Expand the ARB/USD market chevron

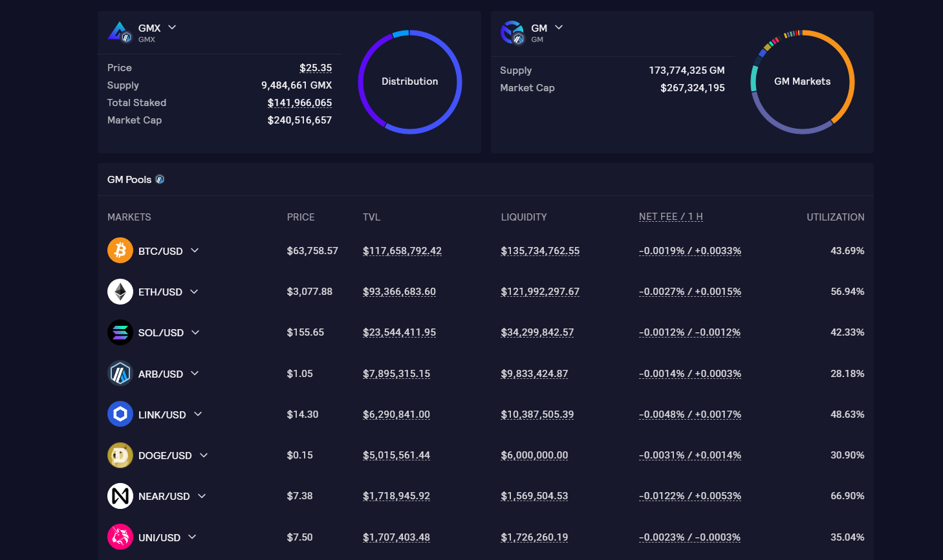pyautogui.click(x=195, y=374)
